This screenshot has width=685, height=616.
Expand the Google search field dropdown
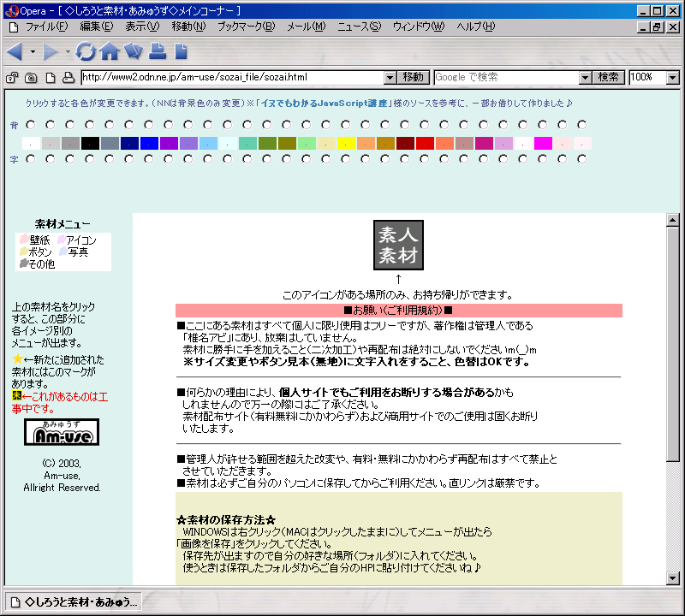[x=585, y=78]
